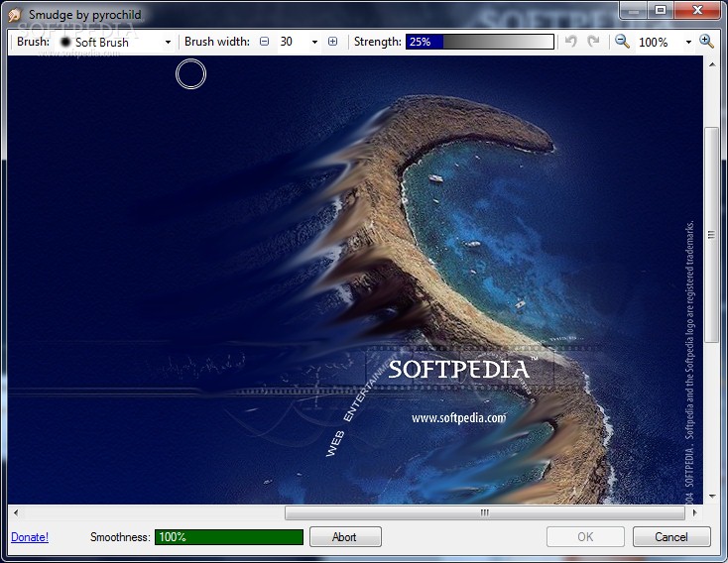Click the zoom percentage value field

[659, 43]
